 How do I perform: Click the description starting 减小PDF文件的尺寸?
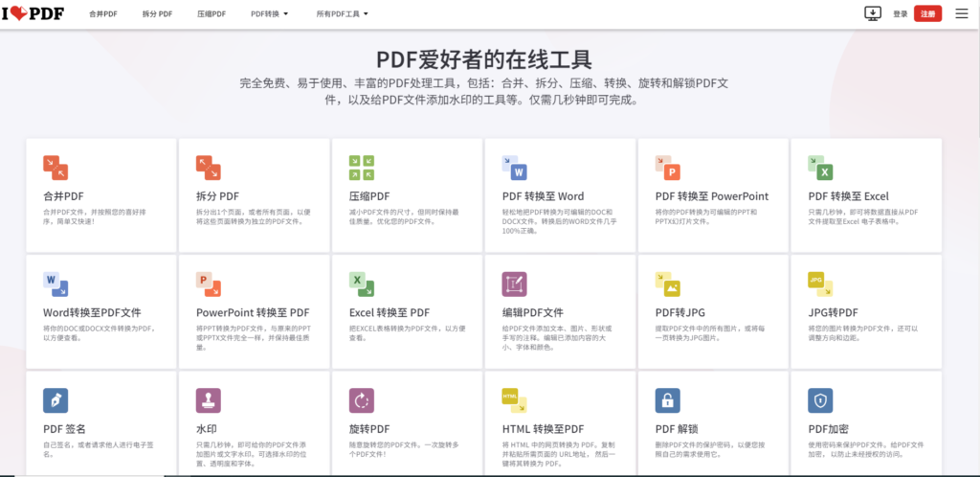click(405, 216)
